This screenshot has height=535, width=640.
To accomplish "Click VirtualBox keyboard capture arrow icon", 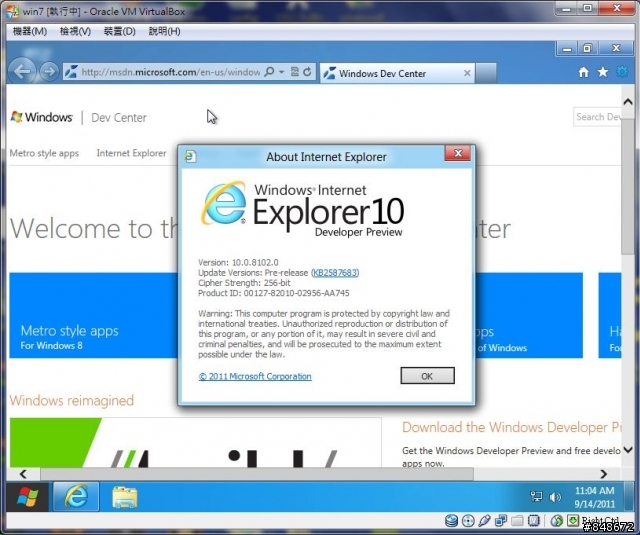I will [x=573, y=520].
